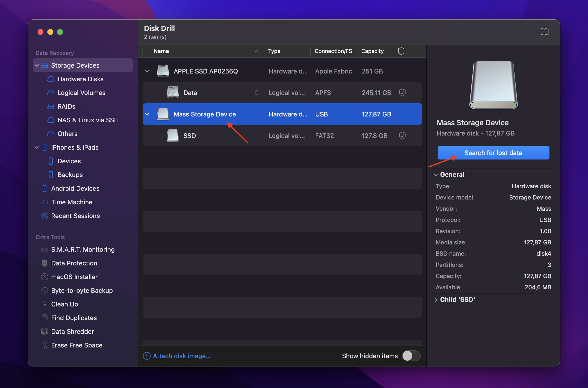The height and width of the screenshot is (388, 588).
Task: Click the protection shield column header
Action: (401, 51)
